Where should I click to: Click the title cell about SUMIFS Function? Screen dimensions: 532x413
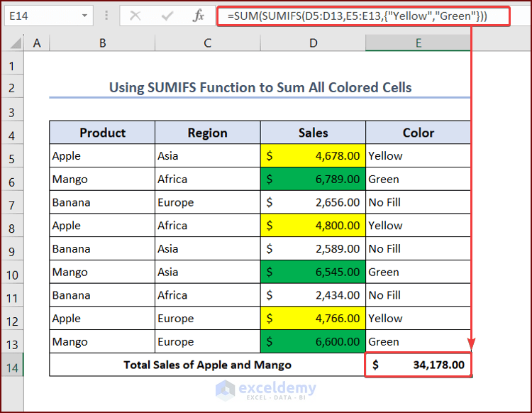(x=260, y=87)
